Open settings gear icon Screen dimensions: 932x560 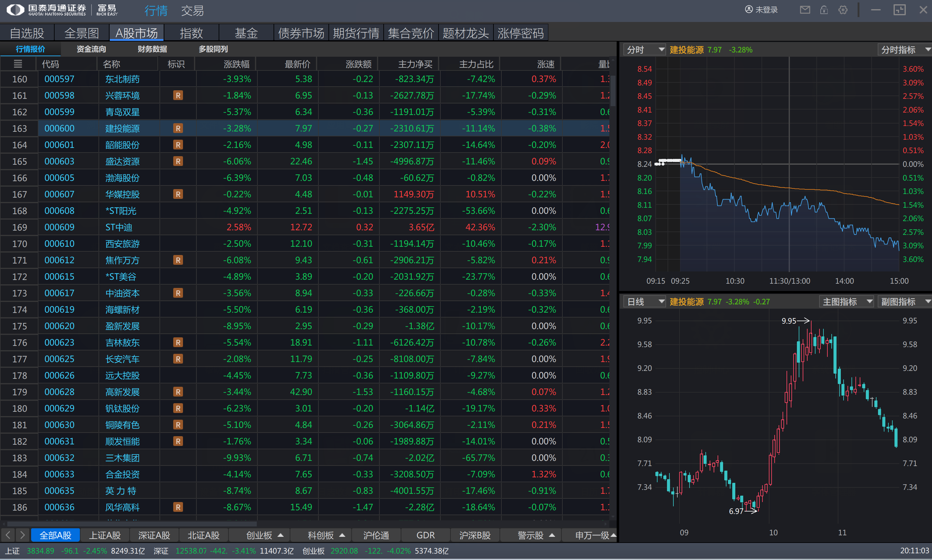[x=843, y=10]
